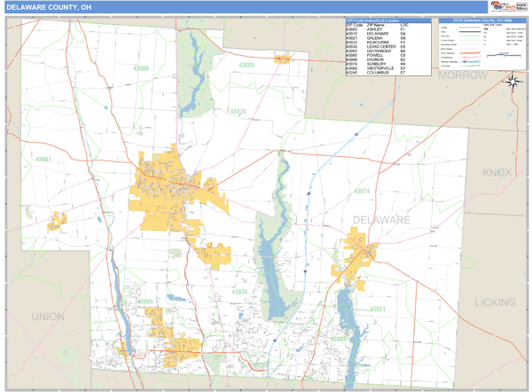
Task: Click the 43066 ZIP label on the map
Action: [x=141, y=68]
